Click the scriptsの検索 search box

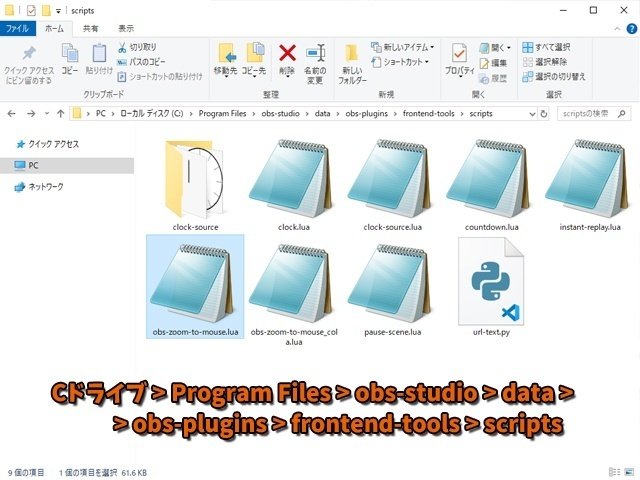[592, 114]
